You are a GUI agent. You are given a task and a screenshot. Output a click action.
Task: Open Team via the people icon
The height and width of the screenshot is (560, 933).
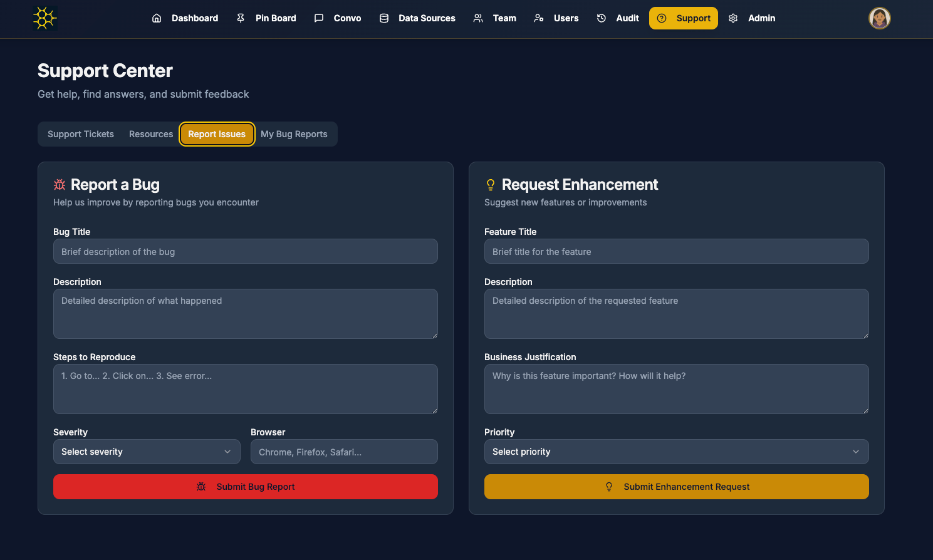[x=478, y=18]
